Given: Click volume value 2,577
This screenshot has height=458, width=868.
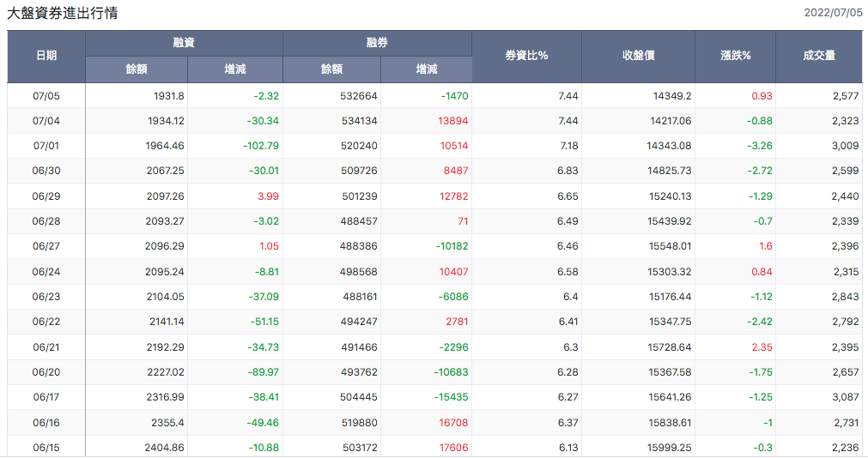Looking at the screenshot, I should [x=846, y=96].
